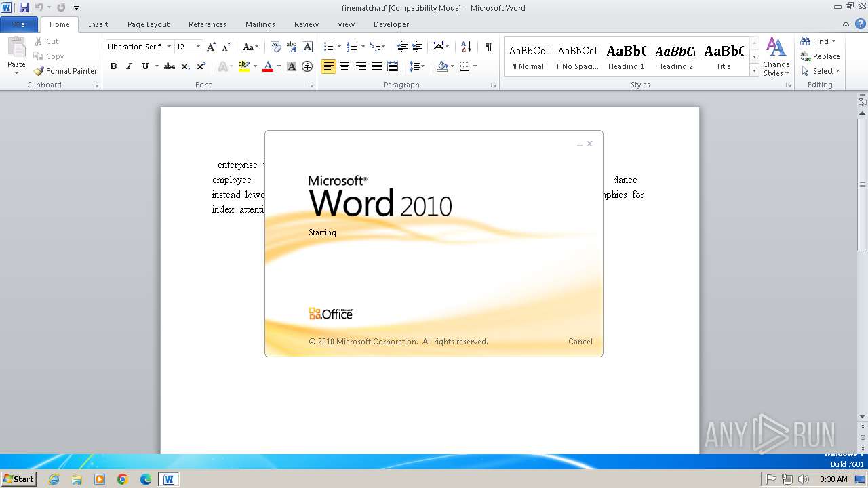This screenshot has width=868, height=488.
Task: Click the Change Styles button
Action: [776, 58]
